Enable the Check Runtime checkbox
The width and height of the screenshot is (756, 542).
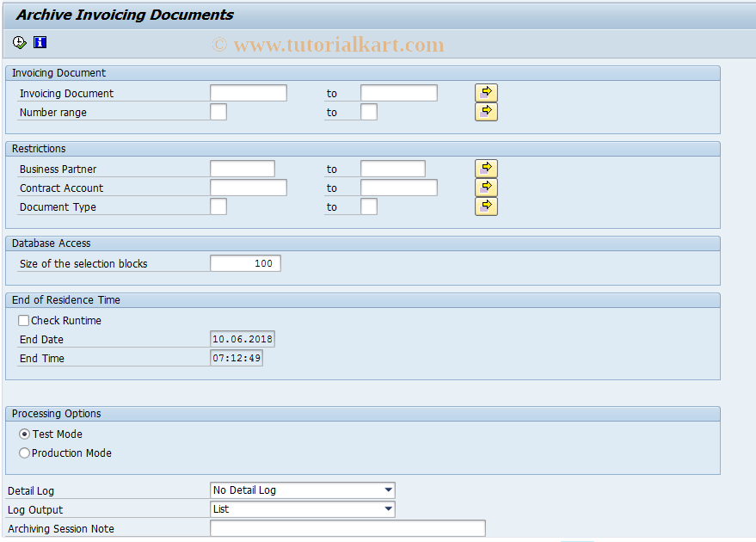(x=23, y=321)
